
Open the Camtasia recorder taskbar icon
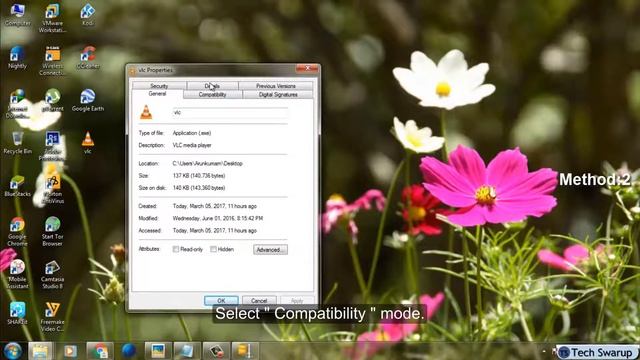216,351
